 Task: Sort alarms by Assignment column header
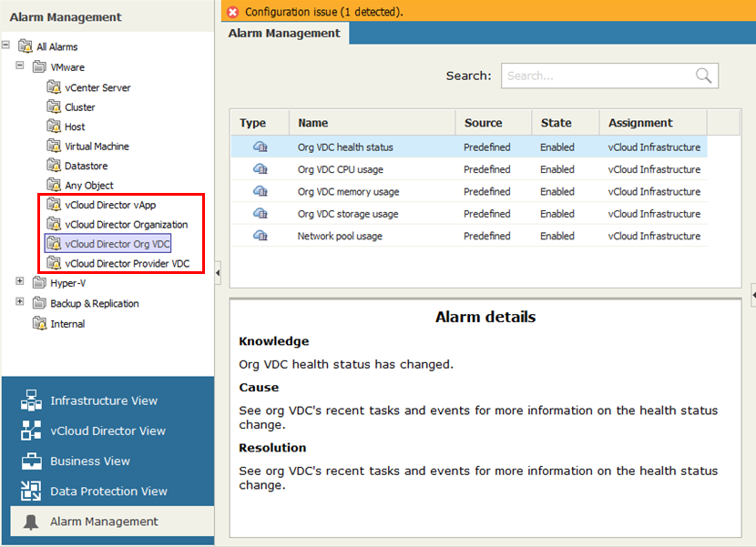tap(653, 123)
